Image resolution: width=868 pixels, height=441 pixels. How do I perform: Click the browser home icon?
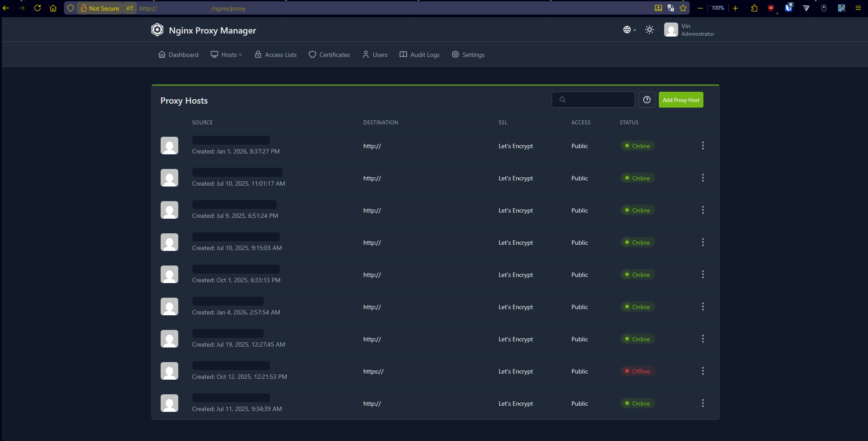click(x=53, y=8)
